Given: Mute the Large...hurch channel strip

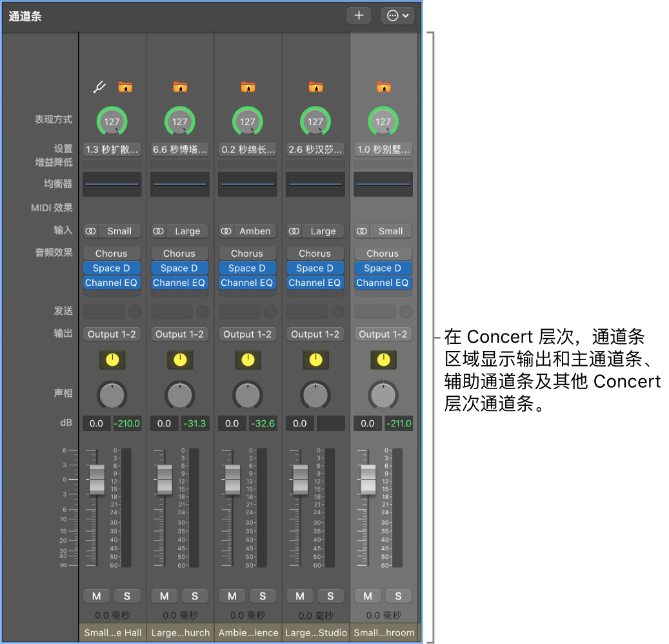Looking at the screenshot, I should (164, 596).
